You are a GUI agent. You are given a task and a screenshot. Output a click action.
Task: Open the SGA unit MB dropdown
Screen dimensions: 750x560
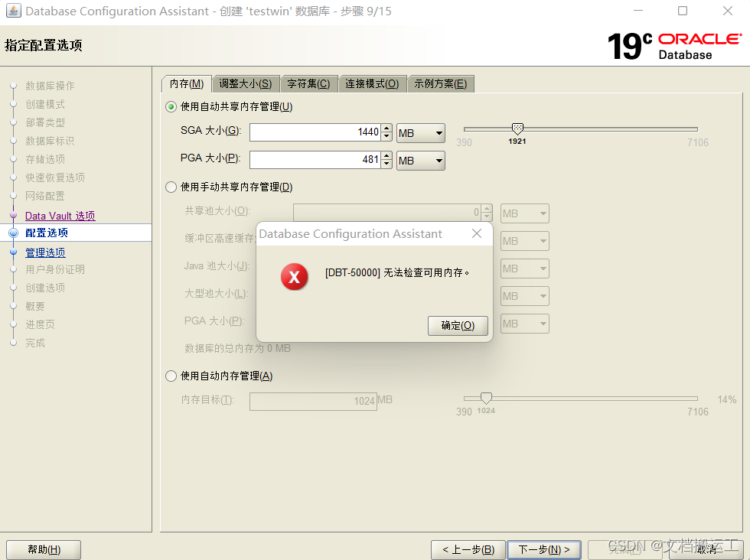pyautogui.click(x=421, y=133)
